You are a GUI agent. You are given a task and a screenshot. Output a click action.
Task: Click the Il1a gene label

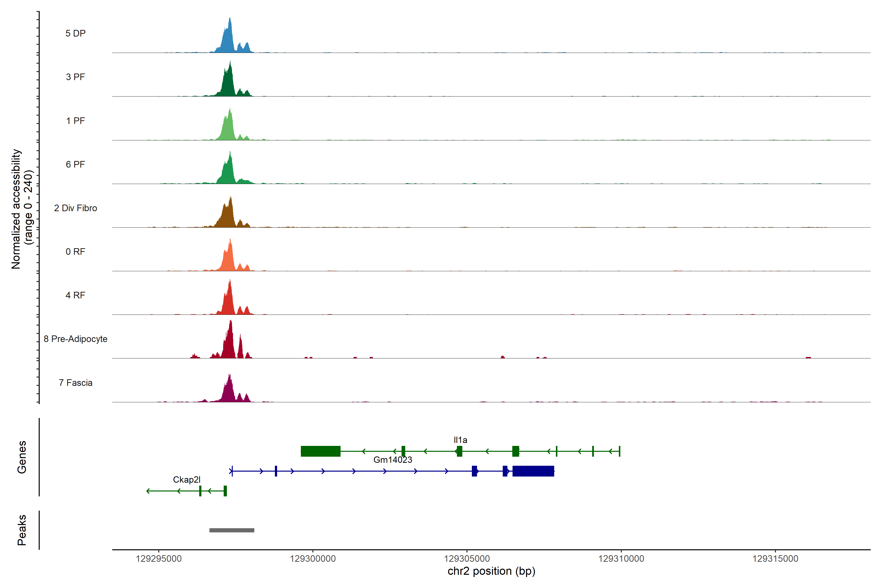pyautogui.click(x=460, y=440)
